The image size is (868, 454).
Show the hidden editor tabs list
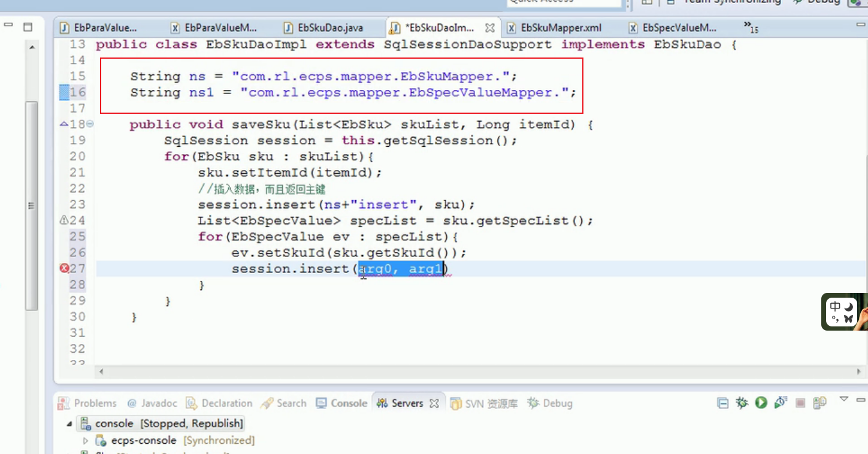click(x=751, y=26)
